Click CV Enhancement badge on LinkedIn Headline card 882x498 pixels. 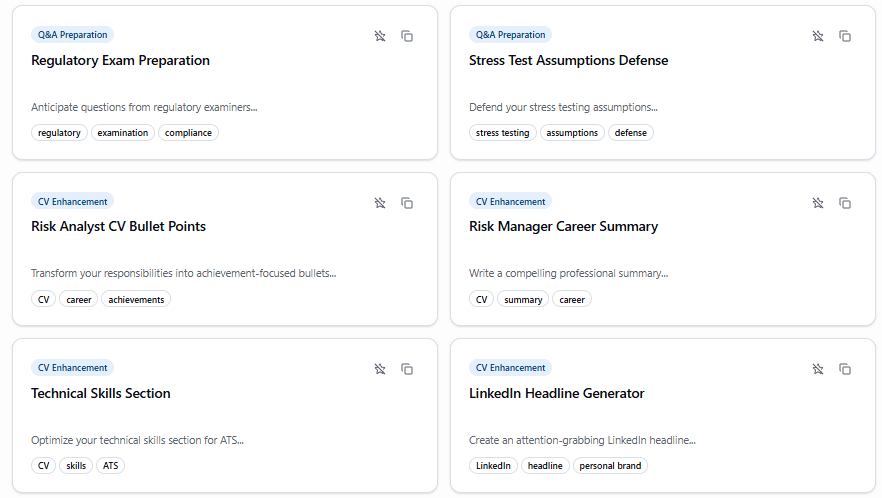(510, 368)
